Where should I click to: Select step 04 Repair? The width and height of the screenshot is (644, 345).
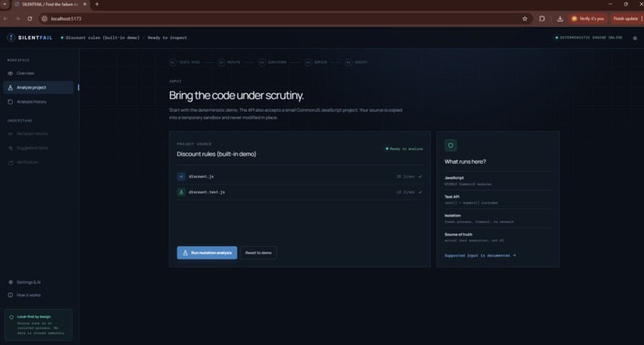[x=316, y=62]
